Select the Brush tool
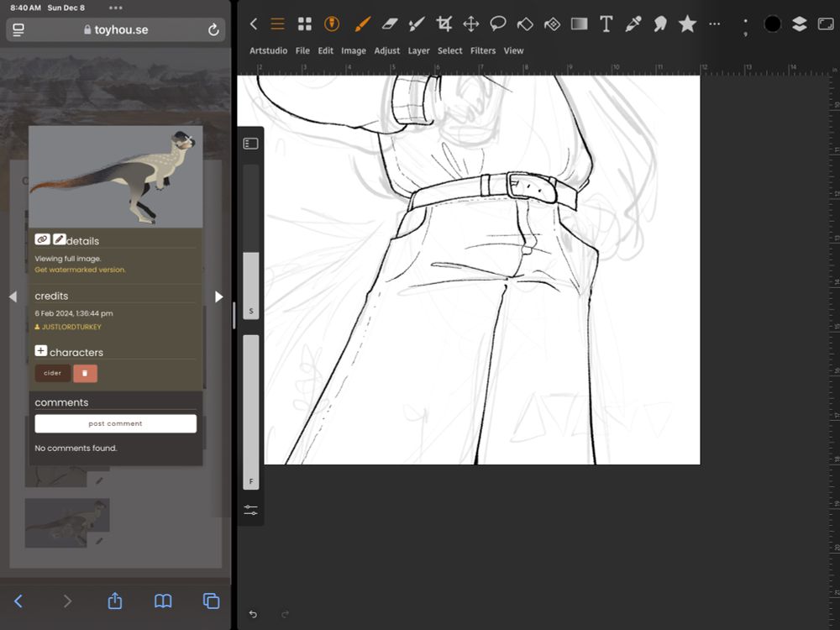 (x=363, y=24)
